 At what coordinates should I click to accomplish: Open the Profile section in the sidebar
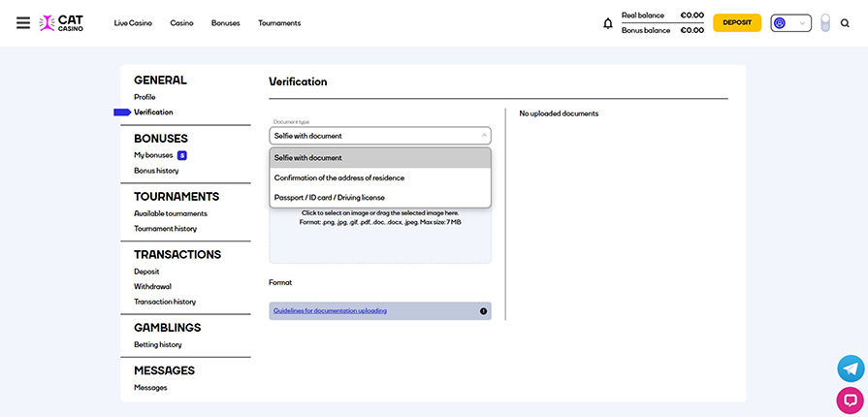point(145,97)
